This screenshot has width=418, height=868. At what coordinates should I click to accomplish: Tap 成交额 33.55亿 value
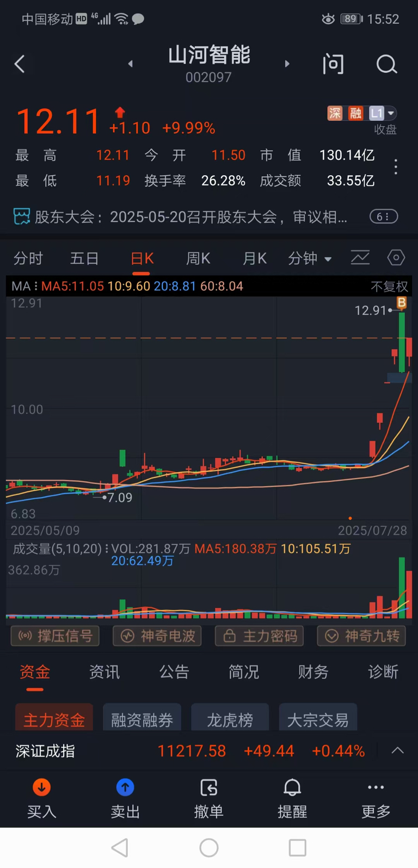[351, 181]
